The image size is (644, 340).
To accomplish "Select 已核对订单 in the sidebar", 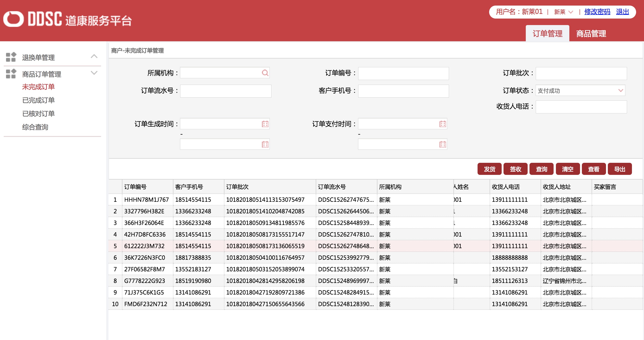I will coord(38,114).
